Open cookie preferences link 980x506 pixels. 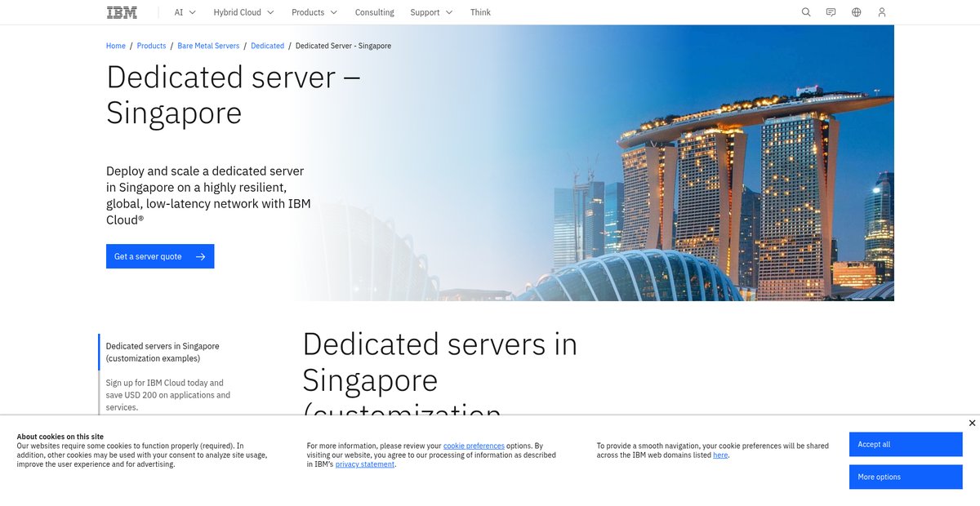[474, 446]
